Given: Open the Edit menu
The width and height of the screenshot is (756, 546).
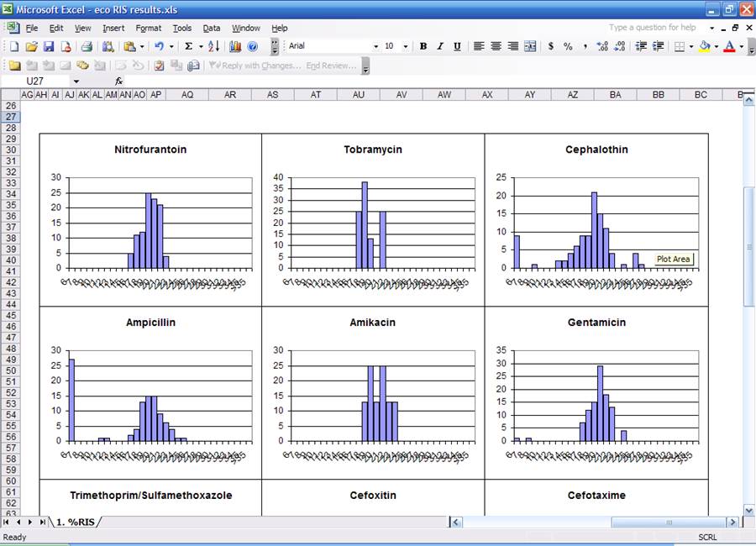Looking at the screenshot, I should pos(56,28).
